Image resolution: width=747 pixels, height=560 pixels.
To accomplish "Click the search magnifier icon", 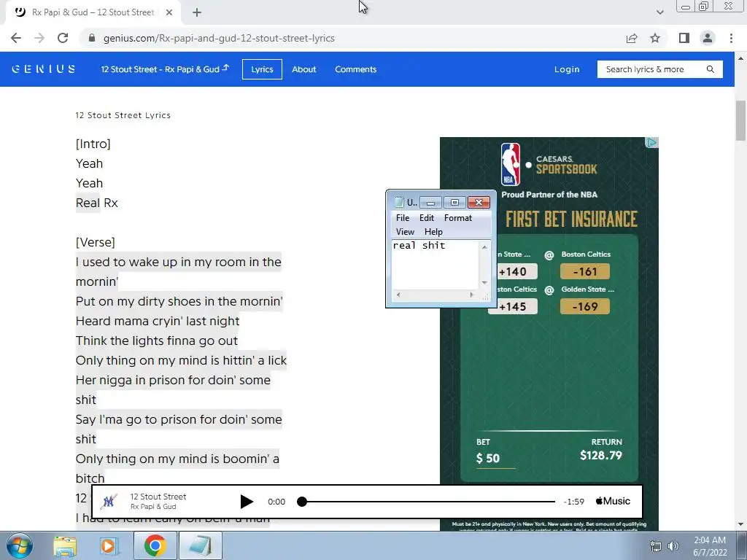I will pyautogui.click(x=711, y=69).
